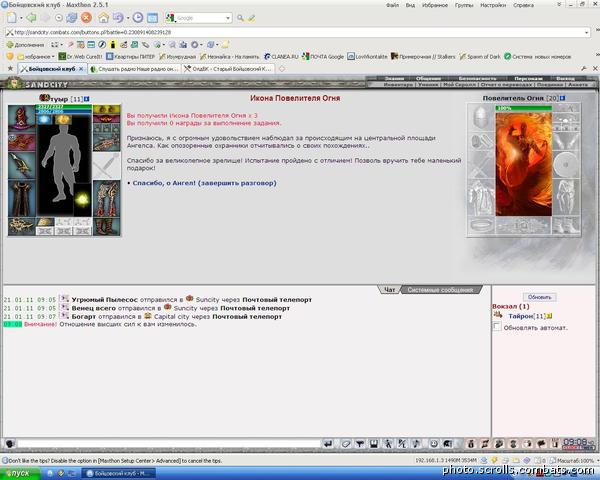Open the info icon next to Повелитель Огня
This screenshot has height=480, width=600.
coord(562,98)
